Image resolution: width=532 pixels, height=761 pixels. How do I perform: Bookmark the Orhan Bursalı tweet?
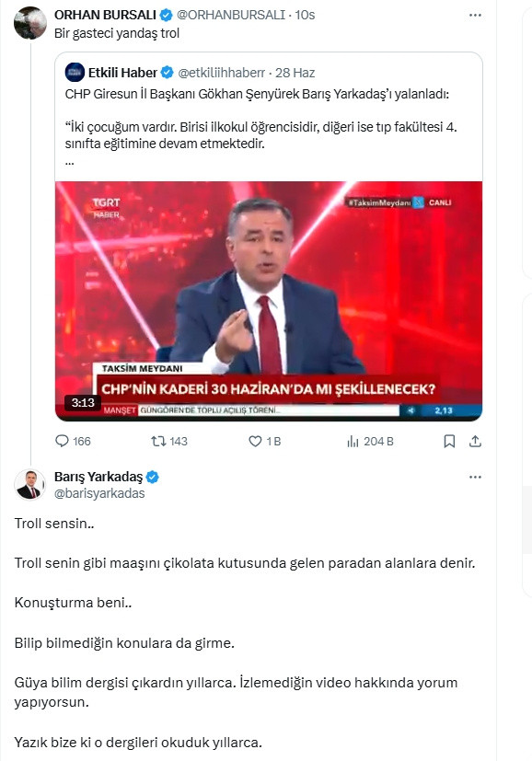click(x=449, y=441)
